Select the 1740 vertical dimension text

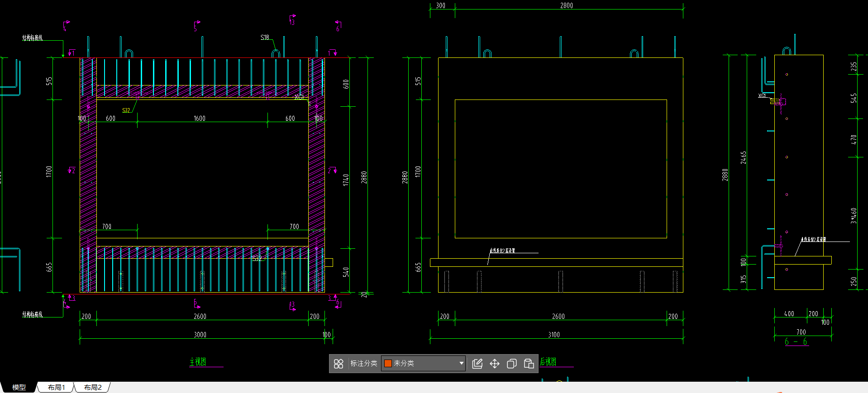click(x=346, y=180)
